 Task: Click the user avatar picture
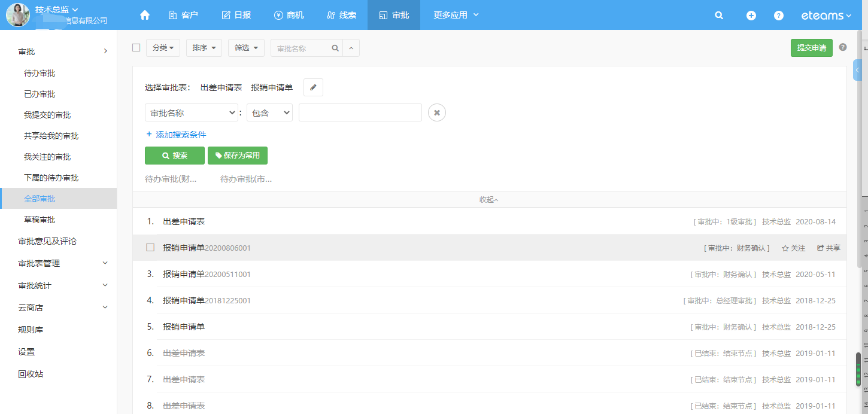[18, 15]
